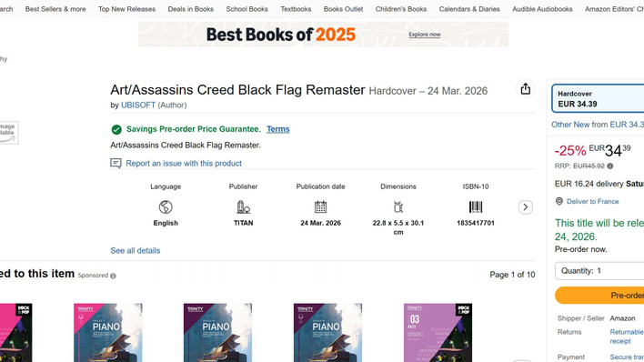Viewport: 644px width, 362px height.
Task: Click the report issue speech bubble icon
Action: point(116,163)
